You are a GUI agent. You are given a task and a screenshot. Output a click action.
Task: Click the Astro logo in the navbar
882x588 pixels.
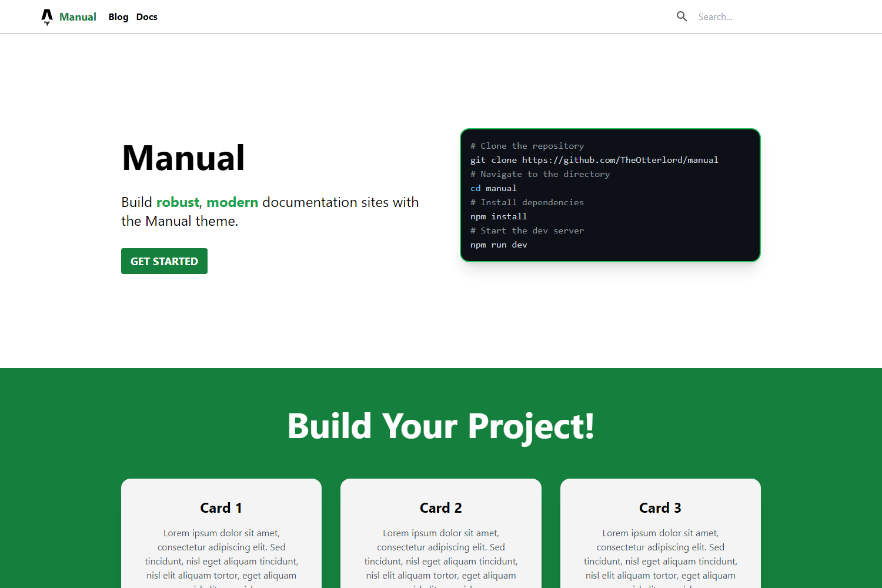click(47, 16)
